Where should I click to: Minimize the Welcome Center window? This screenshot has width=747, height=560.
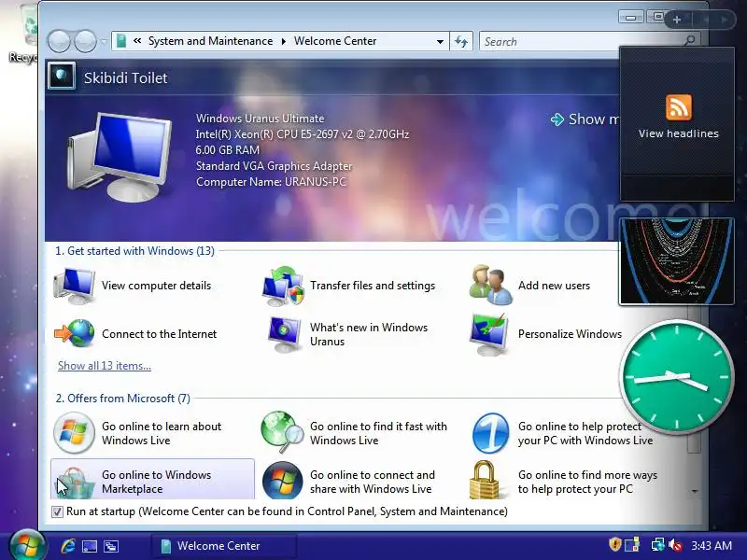coord(630,18)
